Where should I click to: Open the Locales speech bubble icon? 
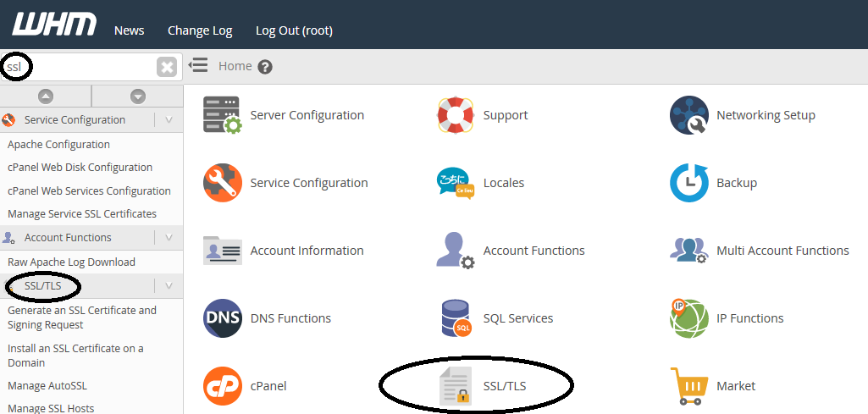(x=456, y=183)
